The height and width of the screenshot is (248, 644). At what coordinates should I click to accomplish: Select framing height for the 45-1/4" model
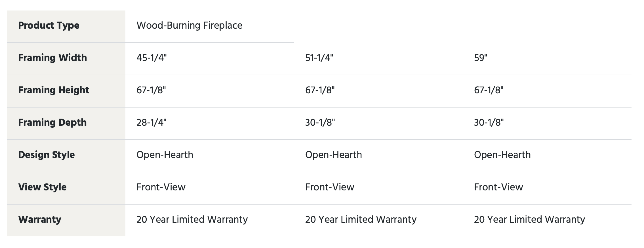[151, 90]
